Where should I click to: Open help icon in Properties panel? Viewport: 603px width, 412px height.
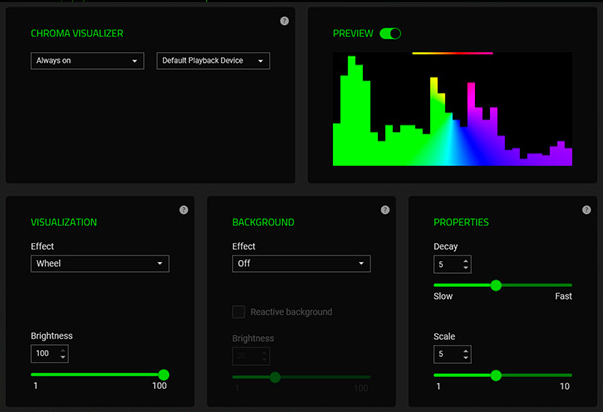pos(586,210)
